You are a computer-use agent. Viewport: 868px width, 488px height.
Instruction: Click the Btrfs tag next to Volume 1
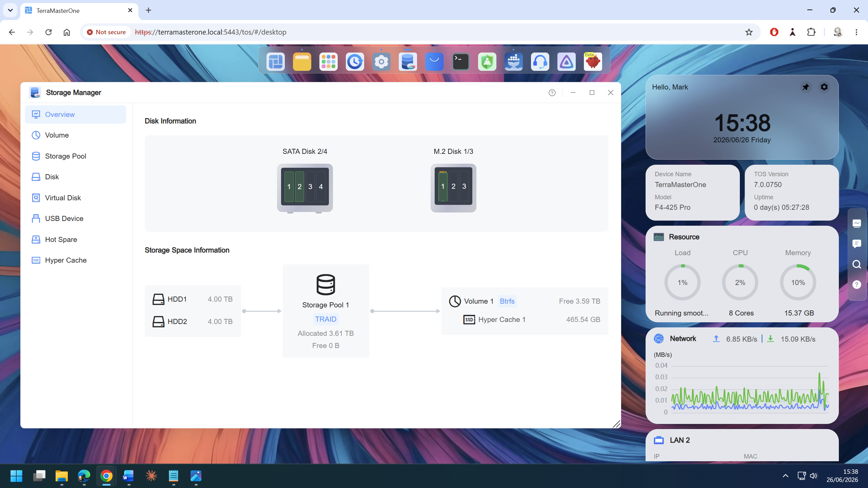(507, 301)
